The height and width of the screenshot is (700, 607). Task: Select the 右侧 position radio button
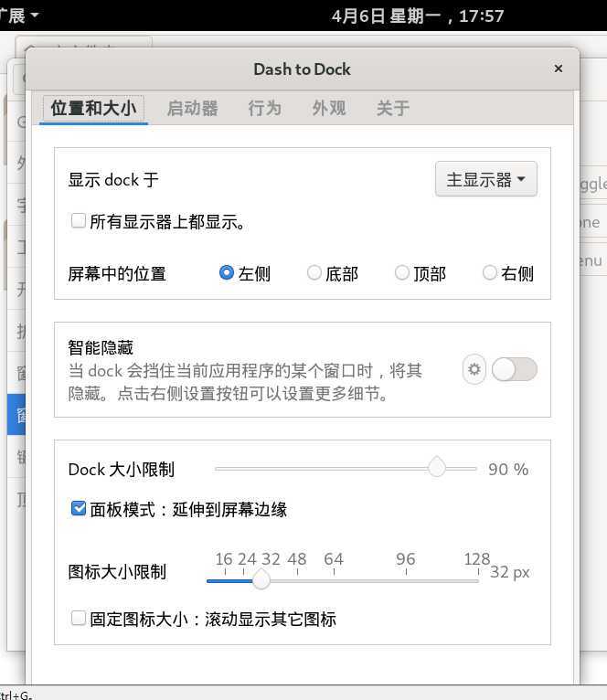point(489,272)
